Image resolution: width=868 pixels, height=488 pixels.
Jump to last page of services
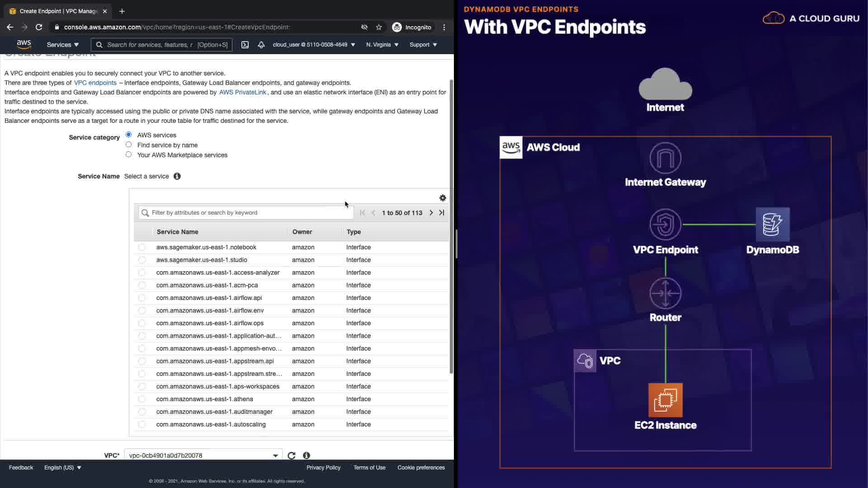point(442,213)
